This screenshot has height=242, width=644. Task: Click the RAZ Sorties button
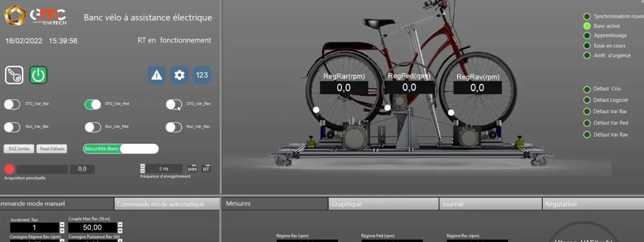point(19,149)
